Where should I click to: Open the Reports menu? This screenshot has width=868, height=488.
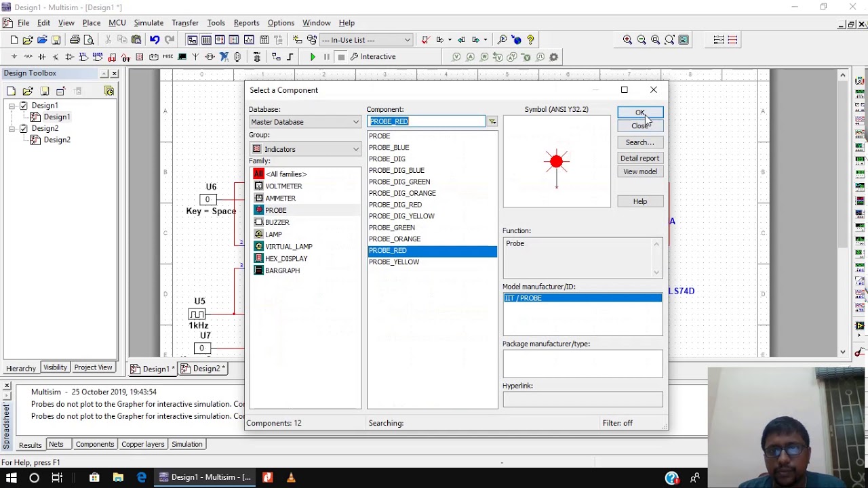click(x=246, y=22)
